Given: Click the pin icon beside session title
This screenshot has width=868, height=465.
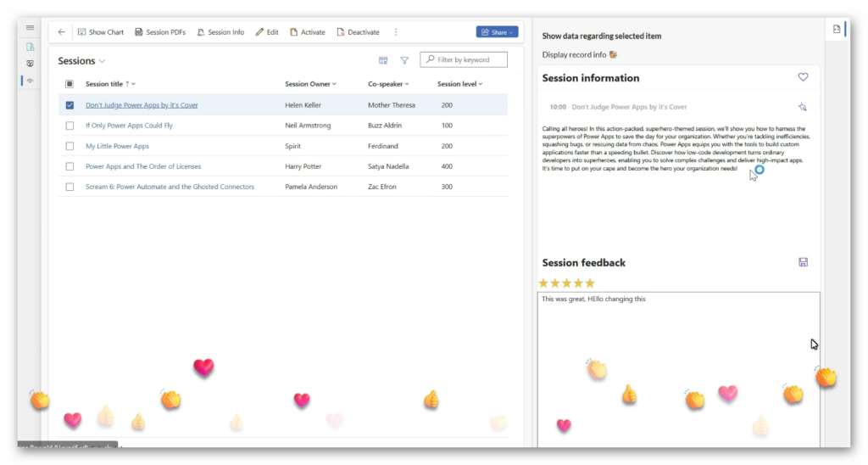Looking at the screenshot, I should pyautogui.click(x=802, y=107).
